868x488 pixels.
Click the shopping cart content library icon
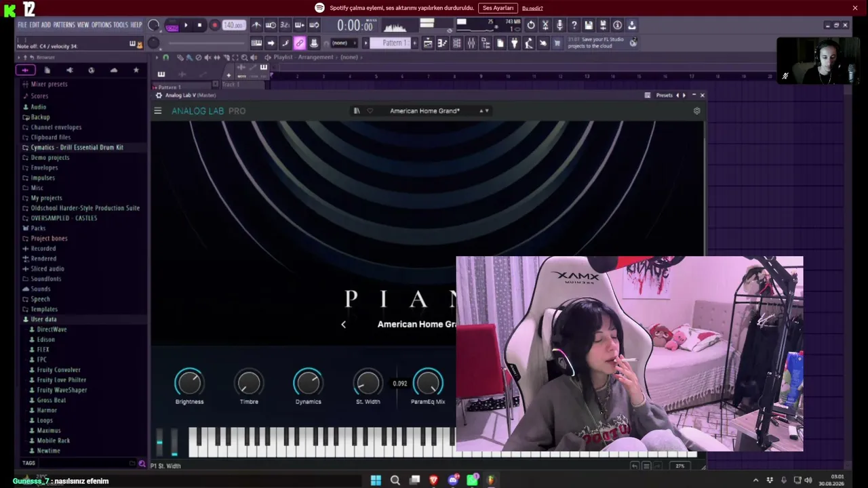click(x=557, y=43)
